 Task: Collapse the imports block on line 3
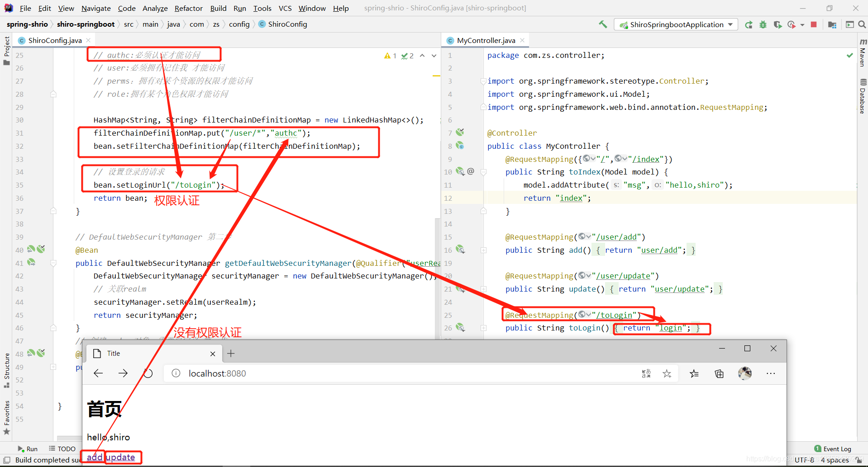pos(483,81)
